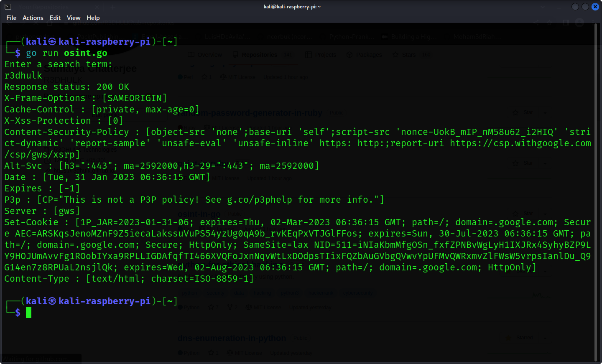The height and width of the screenshot is (364, 602).
Task: Click the 'Content-Type : [text/html' line
Action: click(x=129, y=279)
